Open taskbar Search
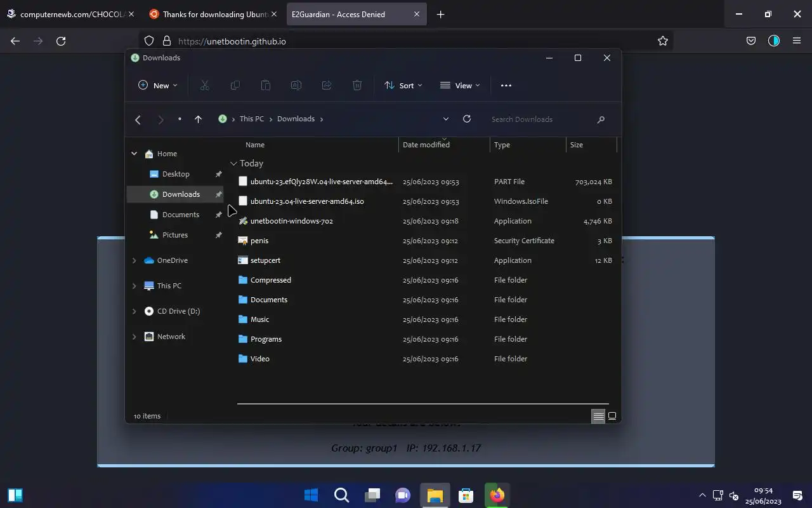 pos(341,495)
